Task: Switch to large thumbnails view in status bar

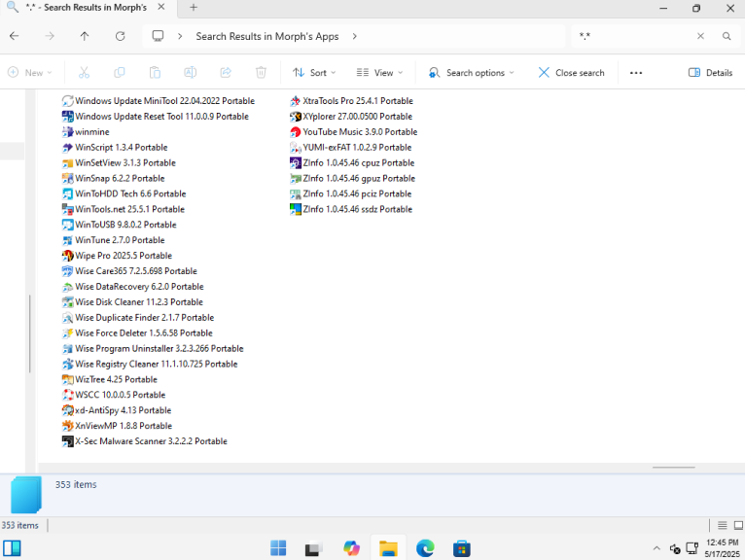Action: [738, 525]
